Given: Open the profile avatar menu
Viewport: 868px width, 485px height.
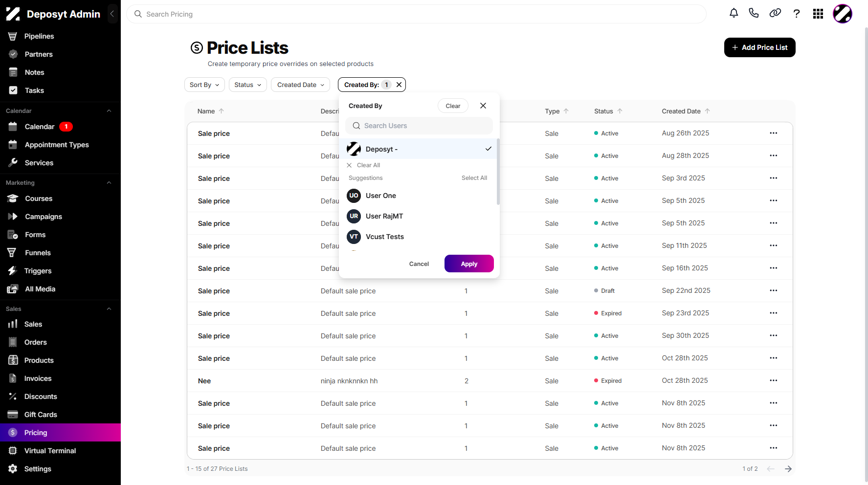Looking at the screenshot, I should tap(843, 14).
